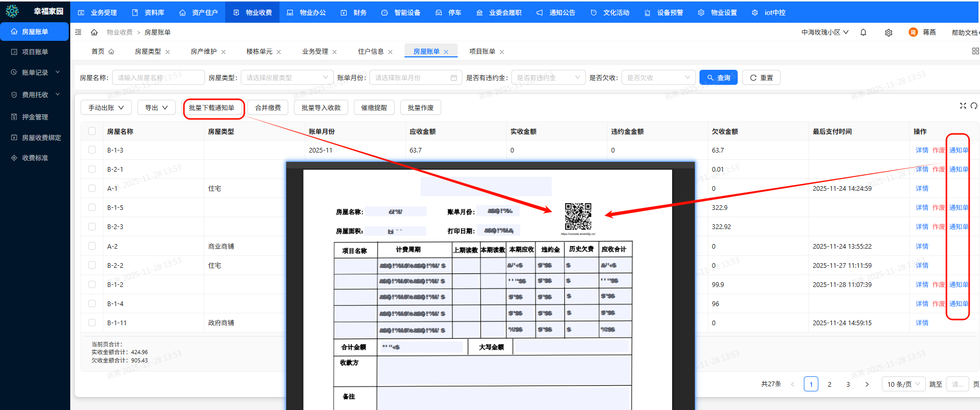980x410 pixels.
Task: Click the fullscreen expand table icon
Action: point(963,105)
